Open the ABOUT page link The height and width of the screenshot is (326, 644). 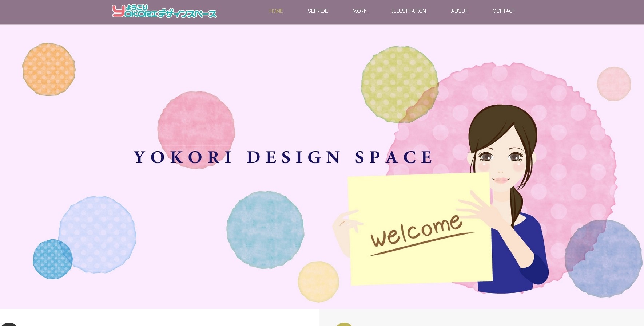459,11
